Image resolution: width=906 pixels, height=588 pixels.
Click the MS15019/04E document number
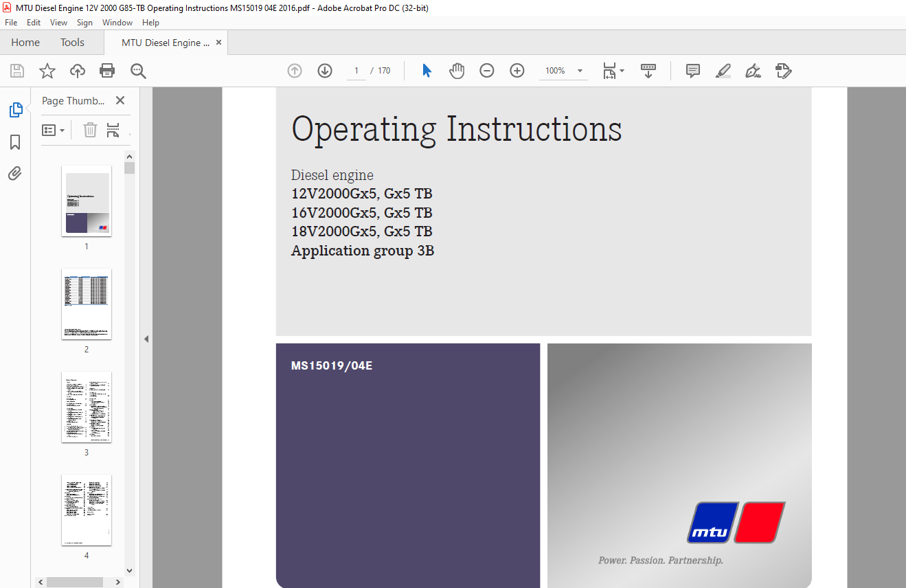pyautogui.click(x=332, y=365)
